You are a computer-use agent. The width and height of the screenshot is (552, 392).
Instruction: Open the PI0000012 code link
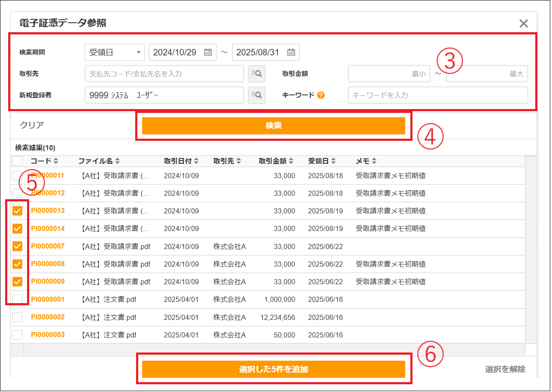[x=48, y=193]
